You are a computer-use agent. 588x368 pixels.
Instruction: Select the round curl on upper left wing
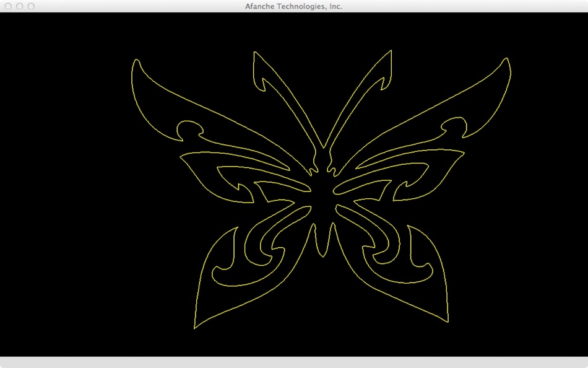tap(190, 129)
